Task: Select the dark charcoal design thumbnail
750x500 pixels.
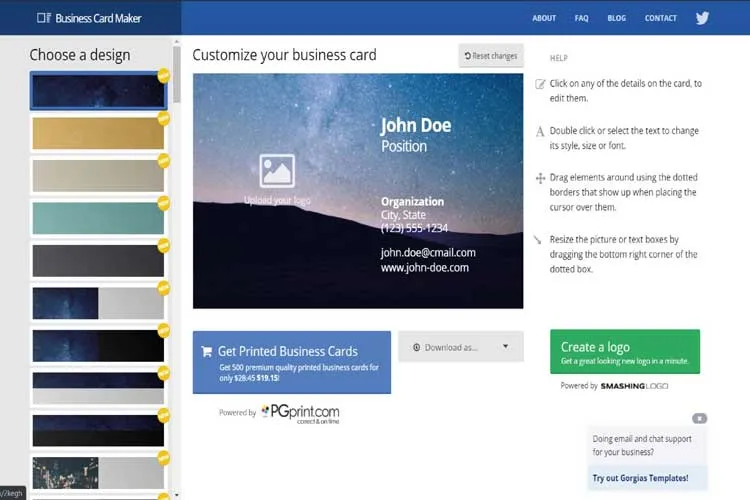Action: [x=98, y=261]
